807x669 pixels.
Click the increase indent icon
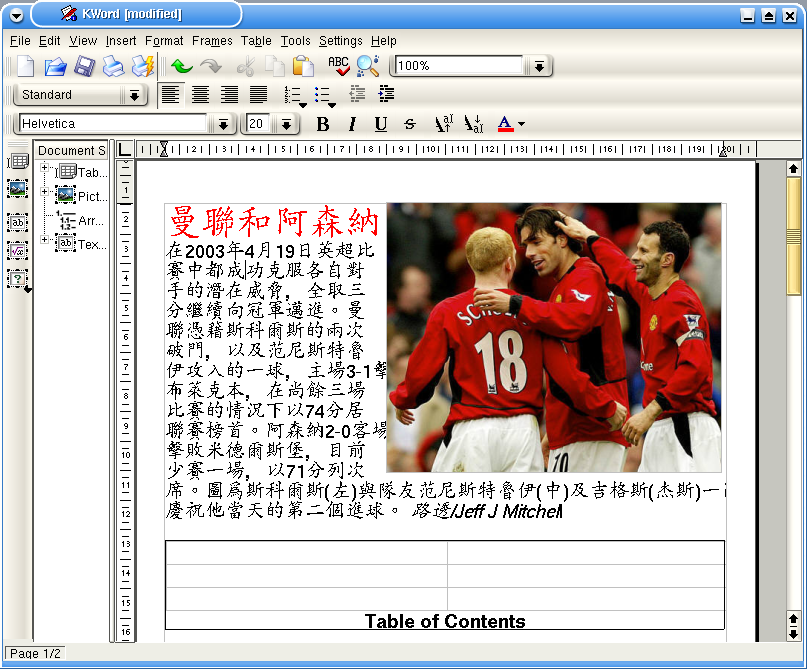click(x=386, y=95)
